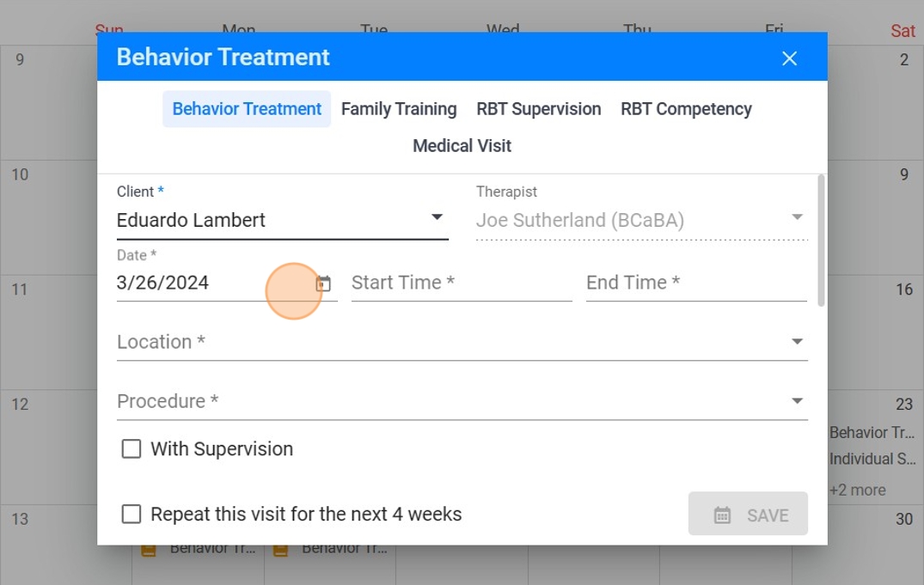924x585 pixels.
Task: Click the End Time field
Action: click(695, 283)
